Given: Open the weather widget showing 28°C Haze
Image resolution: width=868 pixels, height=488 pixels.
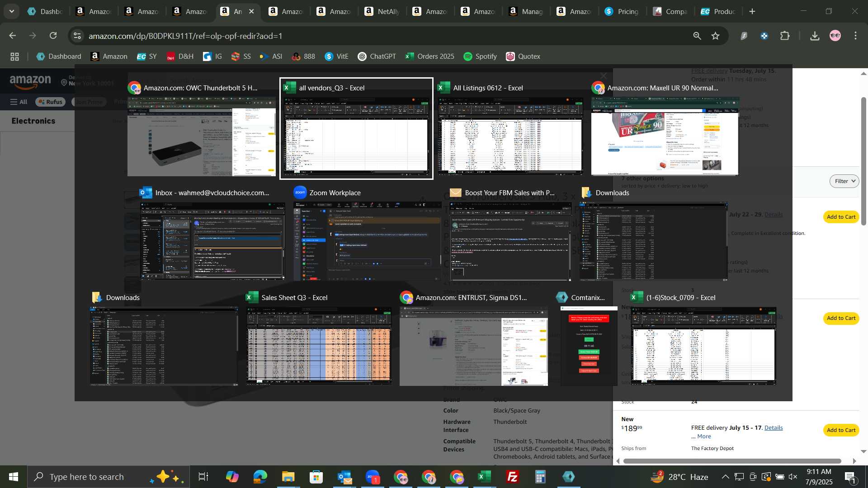Looking at the screenshot, I should (679, 477).
